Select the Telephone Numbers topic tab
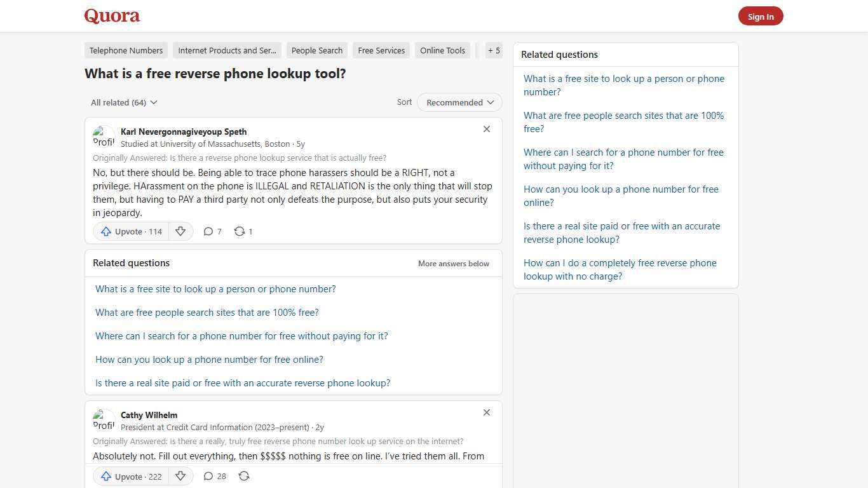The width and height of the screenshot is (868, 488). click(x=126, y=50)
